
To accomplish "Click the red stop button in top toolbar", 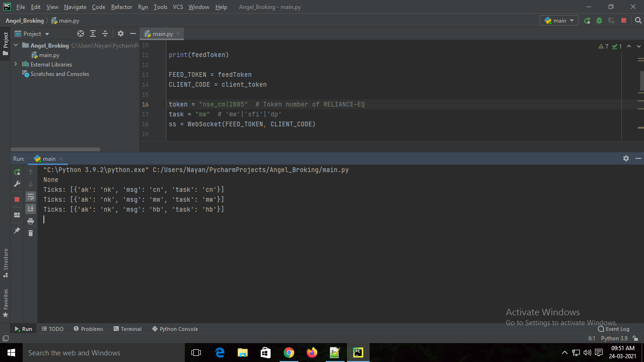I will (x=624, y=20).
